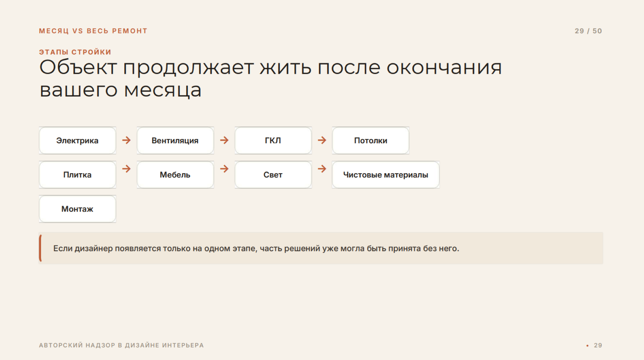Select the Чистовые материалы box
Image resolution: width=644 pixels, height=360 pixels.
coord(386,175)
